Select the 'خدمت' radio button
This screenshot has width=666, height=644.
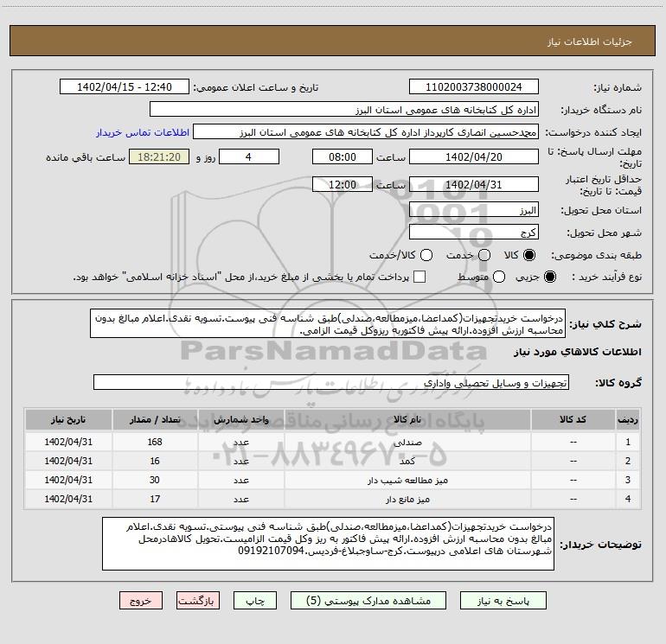coord(484,255)
